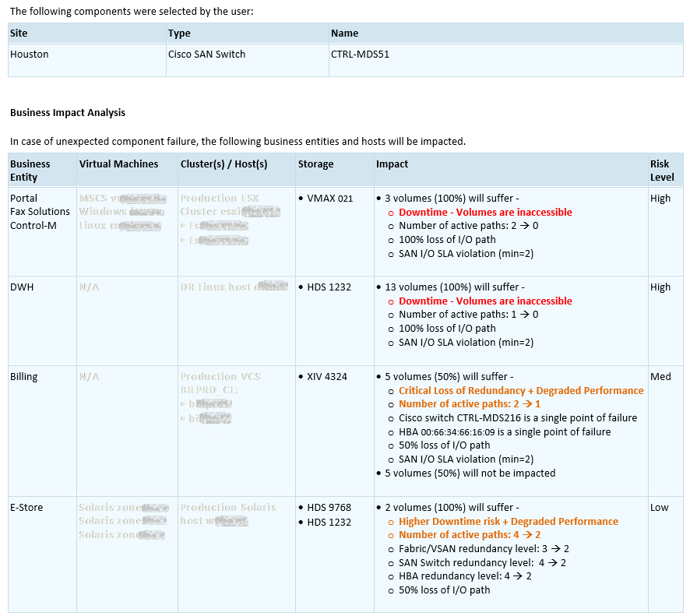690x616 pixels.
Task: Click 'SAN I/O SLA violation' in the Billing row
Action: pos(466,459)
